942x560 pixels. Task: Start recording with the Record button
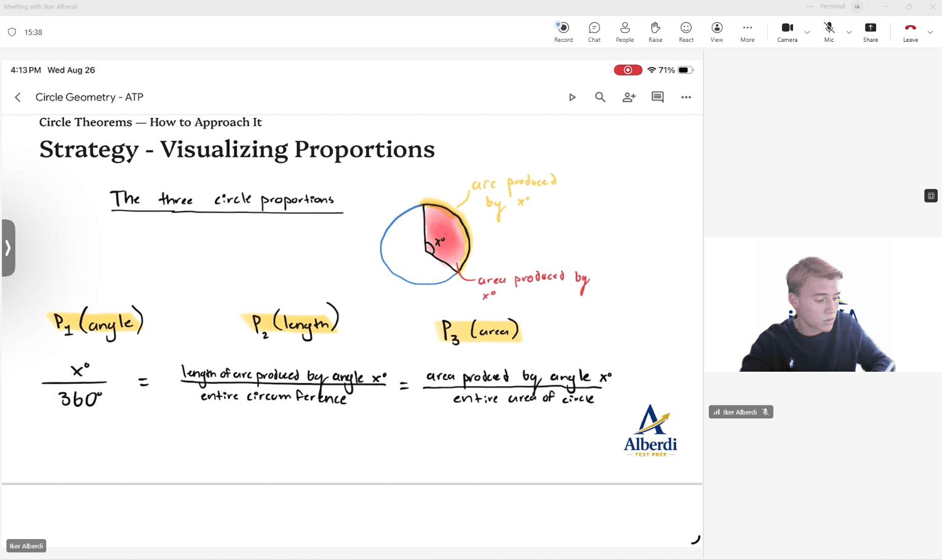click(563, 32)
